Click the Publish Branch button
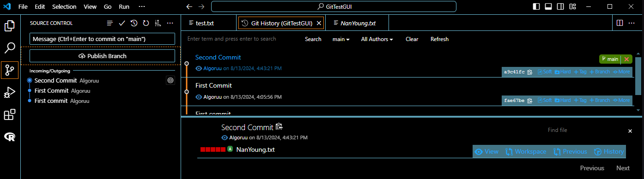The width and height of the screenshot is (644, 179). click(102, 56)
